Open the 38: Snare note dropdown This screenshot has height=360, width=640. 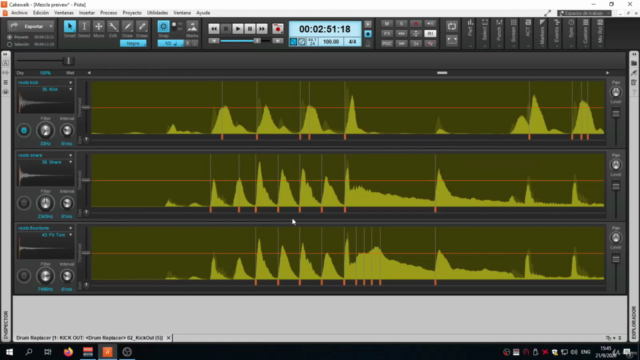click(70, 162)
